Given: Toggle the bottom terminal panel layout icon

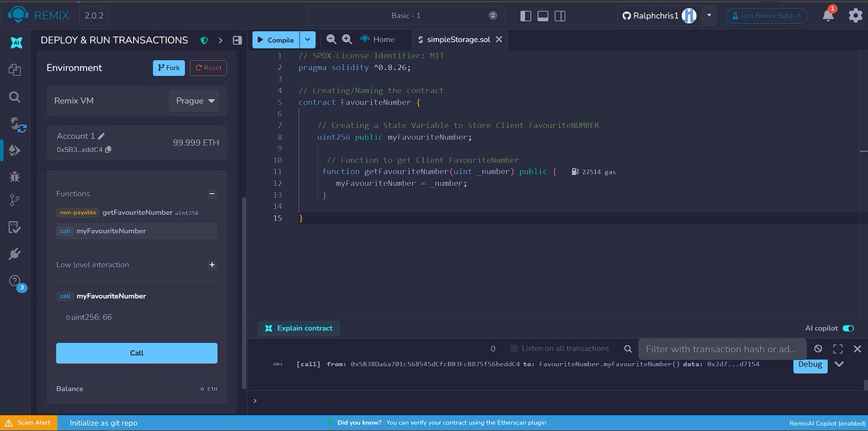Looking at the screenshot, I should click(542, 15).
